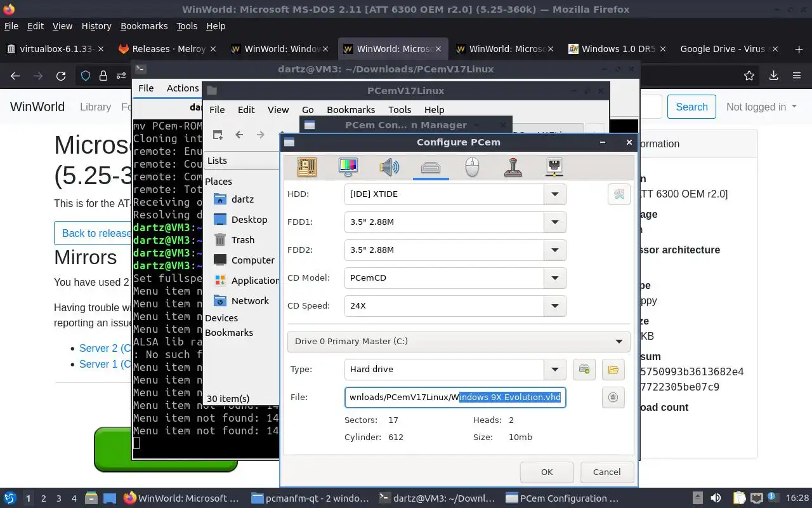Viewport: 812px width, 508px height.
Task: Click the open folder browse image icon
Action: 613,370
